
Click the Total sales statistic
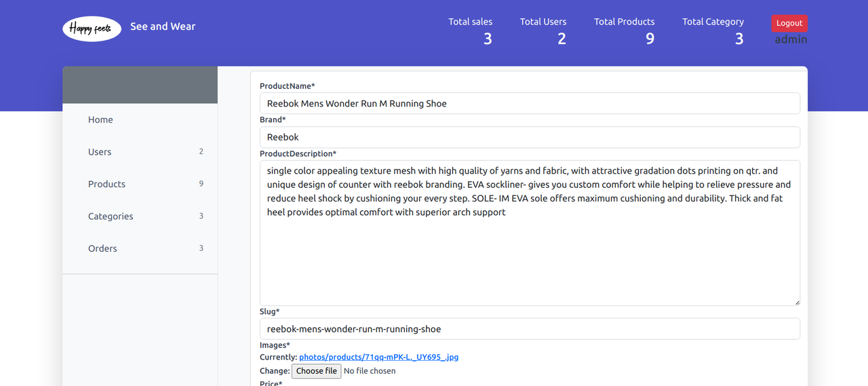click(471, 32)
